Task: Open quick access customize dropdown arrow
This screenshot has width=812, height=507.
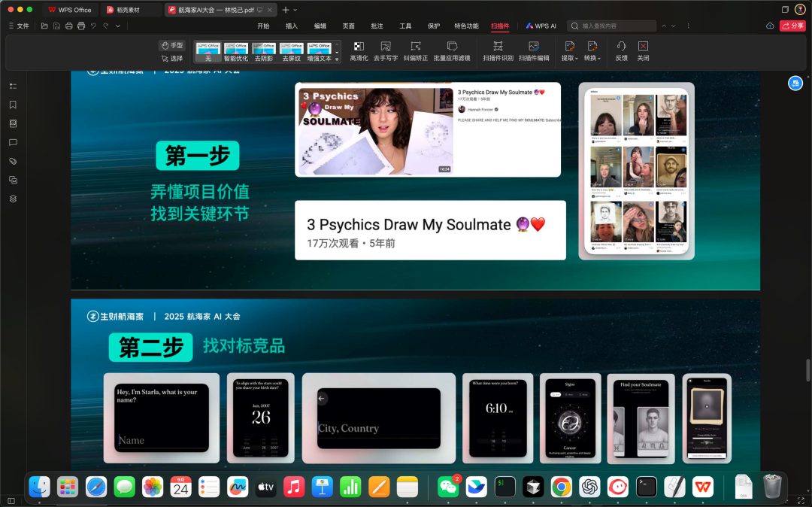Action: [118, 26]
